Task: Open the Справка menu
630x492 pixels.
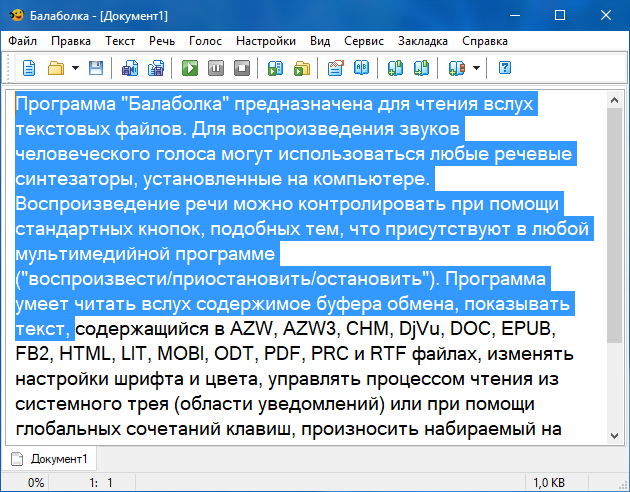Action: click(485, 41)
